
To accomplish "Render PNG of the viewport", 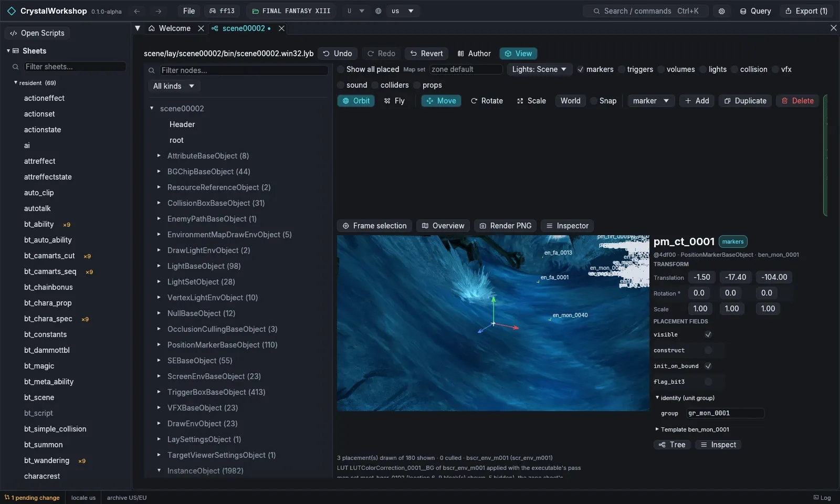I will click(x=506, y=226).
